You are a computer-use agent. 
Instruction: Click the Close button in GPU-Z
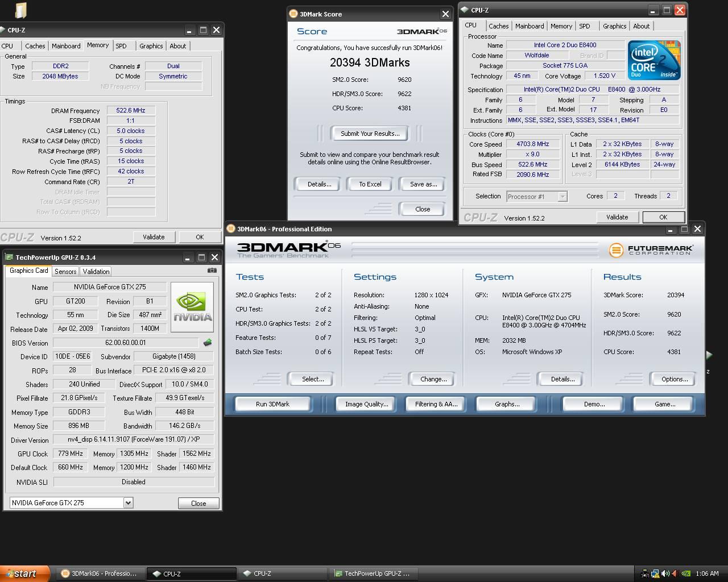(198, 503)
